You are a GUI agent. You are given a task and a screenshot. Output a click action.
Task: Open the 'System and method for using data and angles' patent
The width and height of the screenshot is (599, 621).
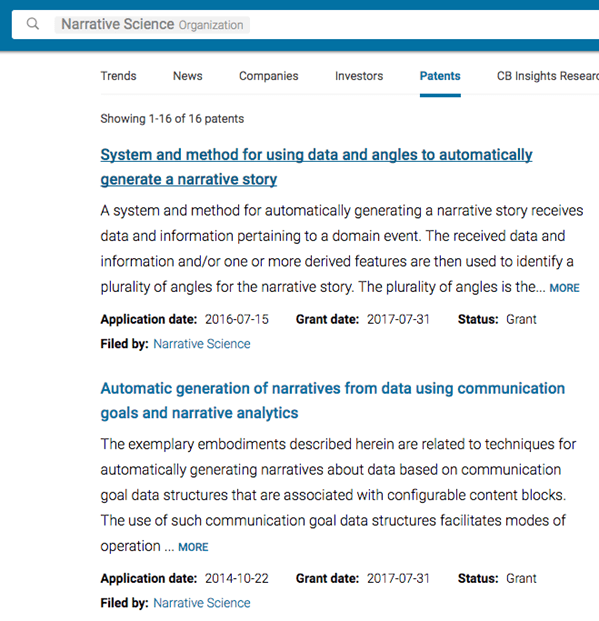[x=316, y=155]
